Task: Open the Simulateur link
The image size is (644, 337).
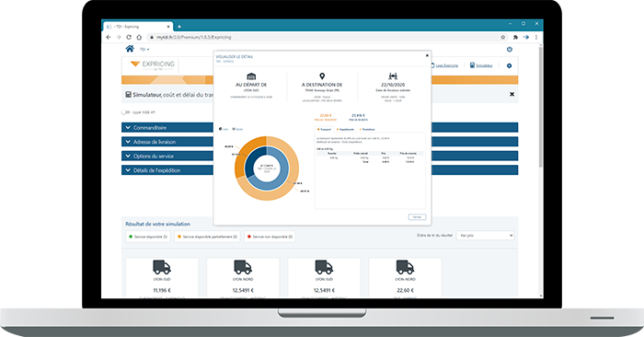Action: tap(484, 65)
